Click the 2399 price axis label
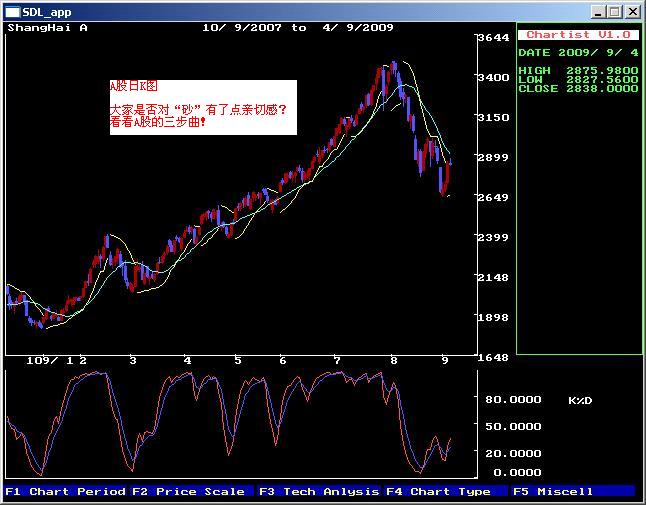This screenshot has width=646, height=505. (x=494, y=237)
